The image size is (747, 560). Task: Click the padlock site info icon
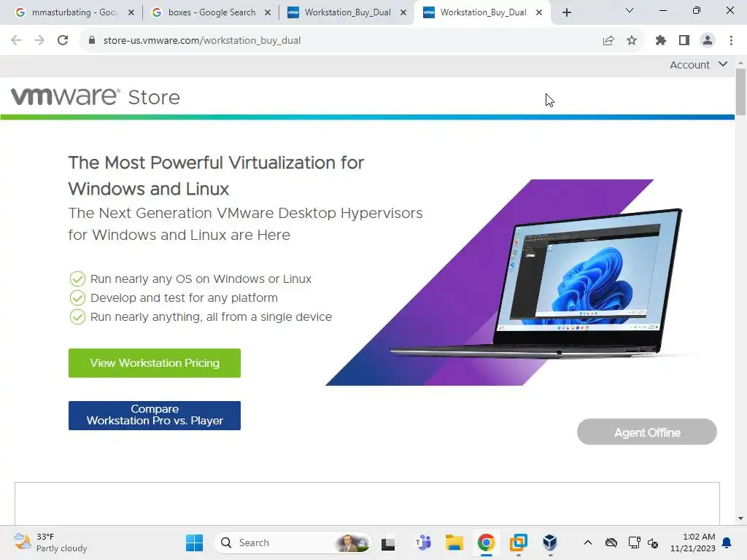pyautogui.click(x=92, y=41)
